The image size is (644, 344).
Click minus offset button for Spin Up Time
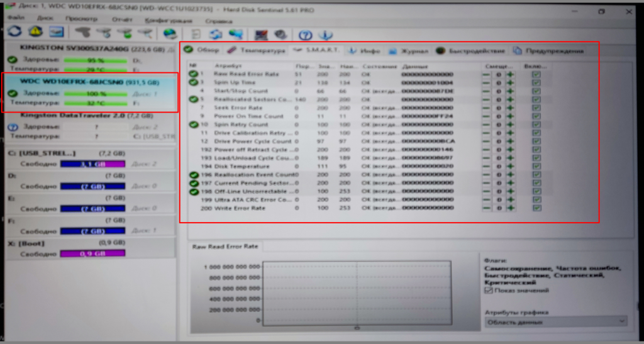[486, 82]
